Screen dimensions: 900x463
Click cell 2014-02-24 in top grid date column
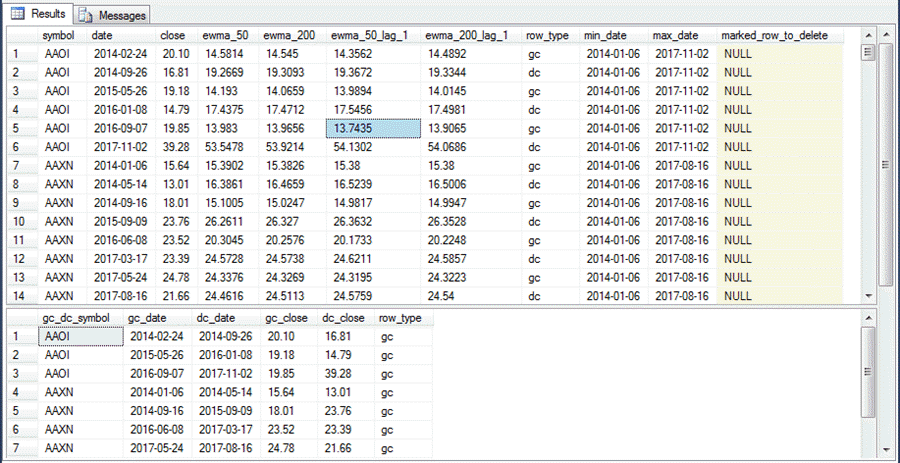(119, 54)
